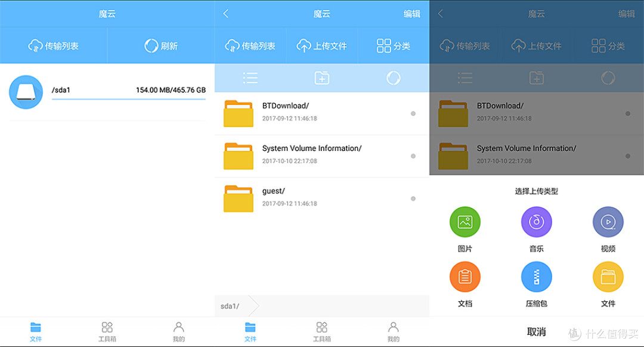Tap the sda1/ breadcrumb path

coord(230,306)
